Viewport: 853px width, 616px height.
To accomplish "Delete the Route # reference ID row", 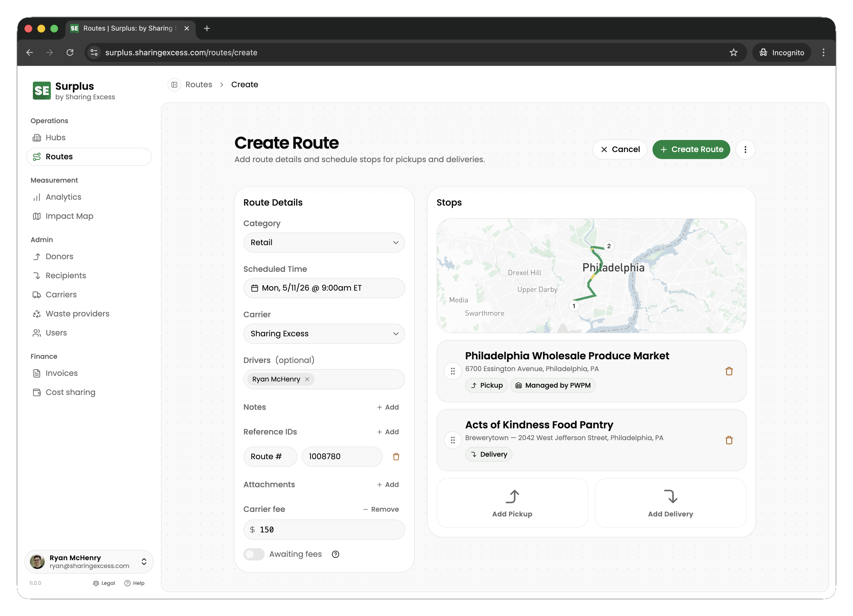I will (396, 457).
